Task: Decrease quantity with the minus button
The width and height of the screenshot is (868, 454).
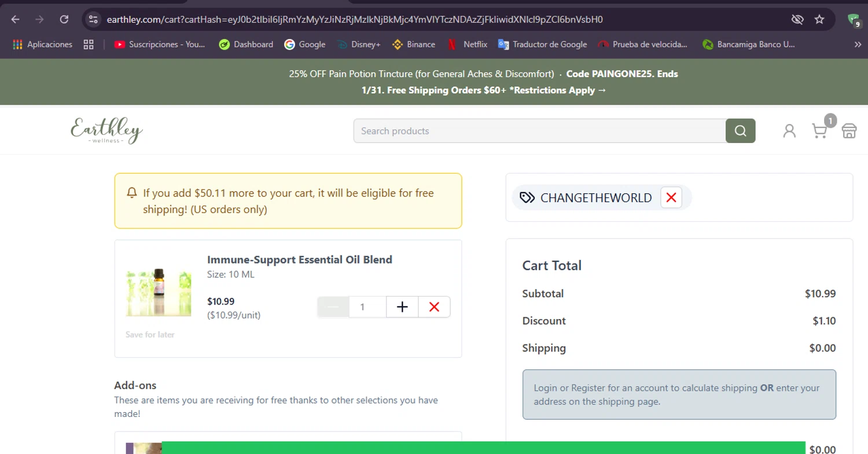Action: [333, 307]
